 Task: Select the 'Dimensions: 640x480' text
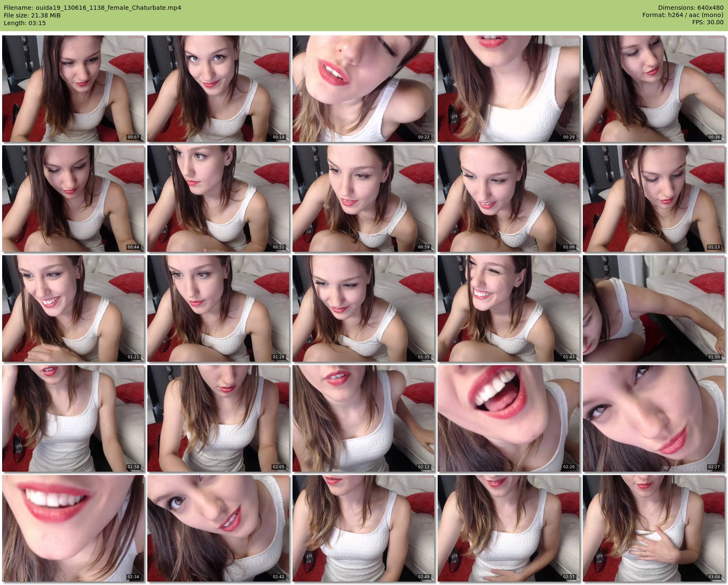691,8
